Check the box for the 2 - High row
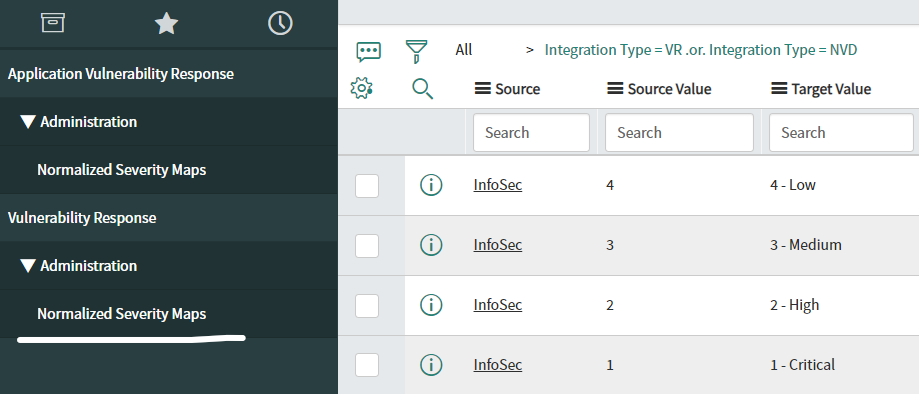Screen dimensions: 919x394 point(367,306)
